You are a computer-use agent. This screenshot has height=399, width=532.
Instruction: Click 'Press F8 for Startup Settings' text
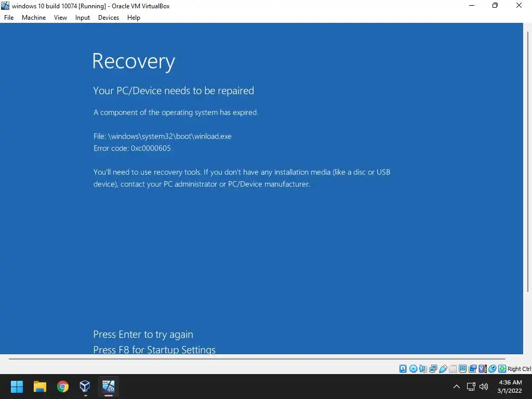pyautogui.click(x=154, y=350)
